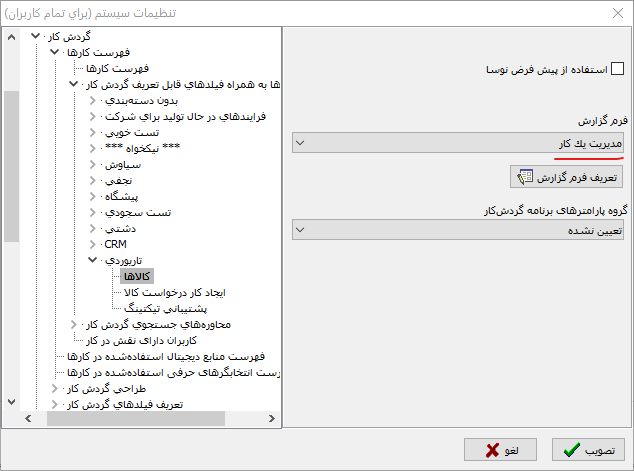Click the tree's horizontal scrollbar right arrow

pyautogui.click(x=273, y=419)
